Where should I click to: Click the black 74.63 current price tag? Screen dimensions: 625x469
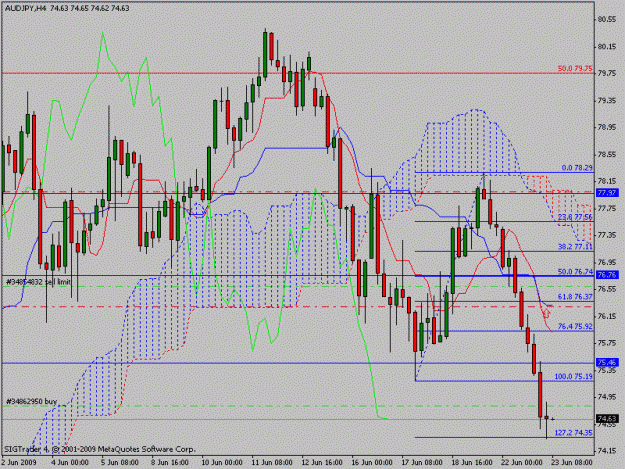(x=607, y=419)
